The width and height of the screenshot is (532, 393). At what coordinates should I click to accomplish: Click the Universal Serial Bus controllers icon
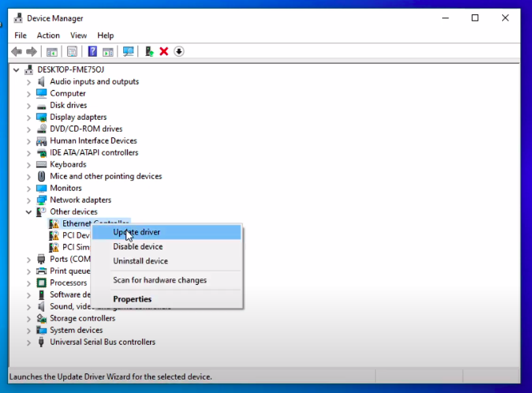click(41, 342)
